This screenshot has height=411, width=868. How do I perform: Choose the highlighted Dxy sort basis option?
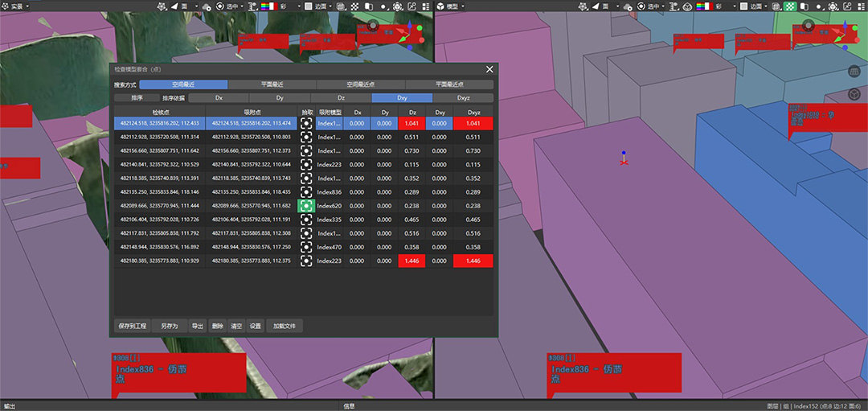402,98
